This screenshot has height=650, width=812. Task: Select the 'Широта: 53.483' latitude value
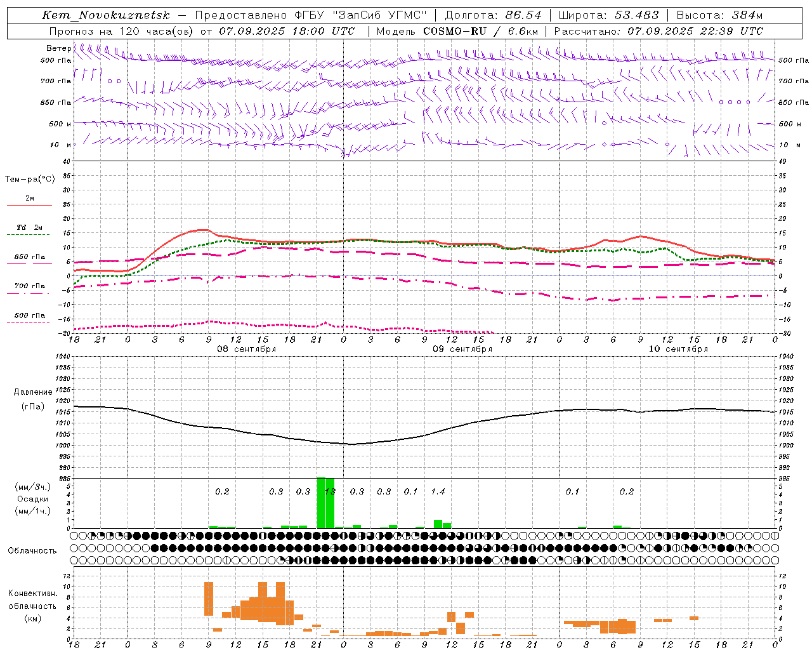pyautogui.click(x=608, y=15)
